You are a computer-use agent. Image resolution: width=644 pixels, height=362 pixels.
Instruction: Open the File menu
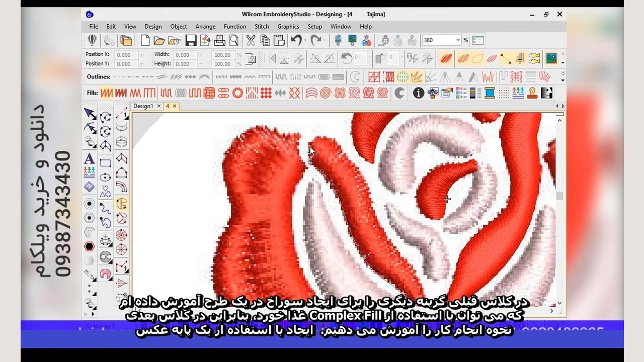pyautogui.click(x=94, y=27)
